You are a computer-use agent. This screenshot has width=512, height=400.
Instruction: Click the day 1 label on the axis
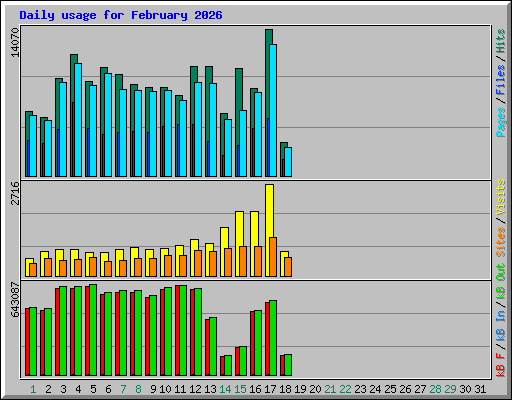click(33, 389)
